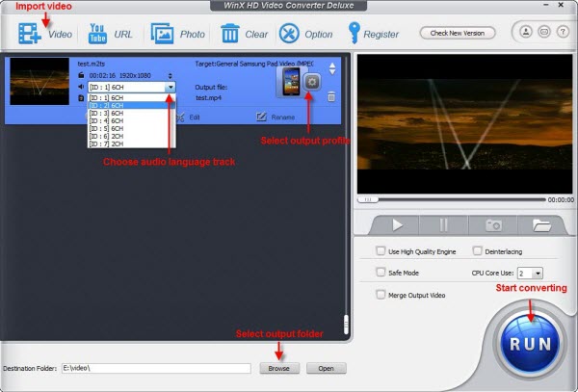Select audio track [ID : 2] 6CH
This screenshot has height=392, width=578.
coord(131,105)
